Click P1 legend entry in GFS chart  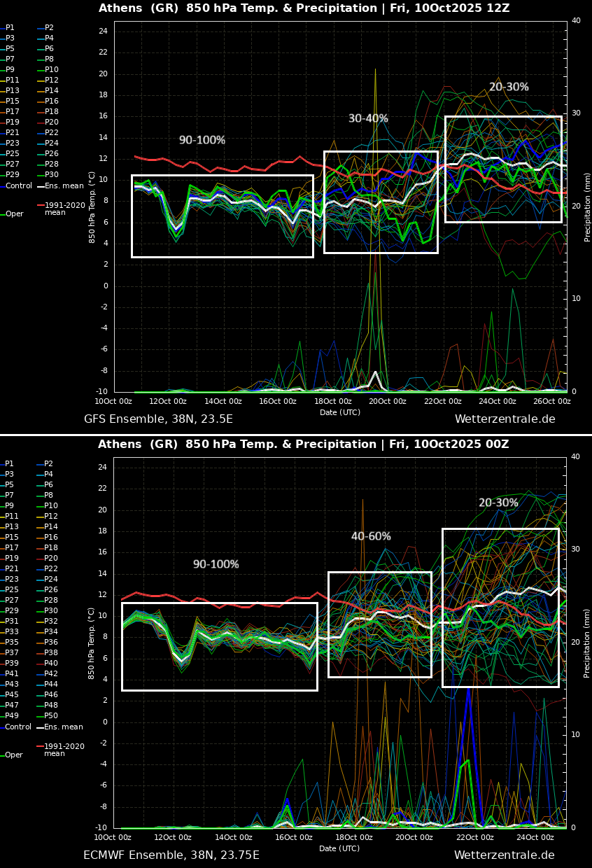pyautogui.click(x=10, y=28)
